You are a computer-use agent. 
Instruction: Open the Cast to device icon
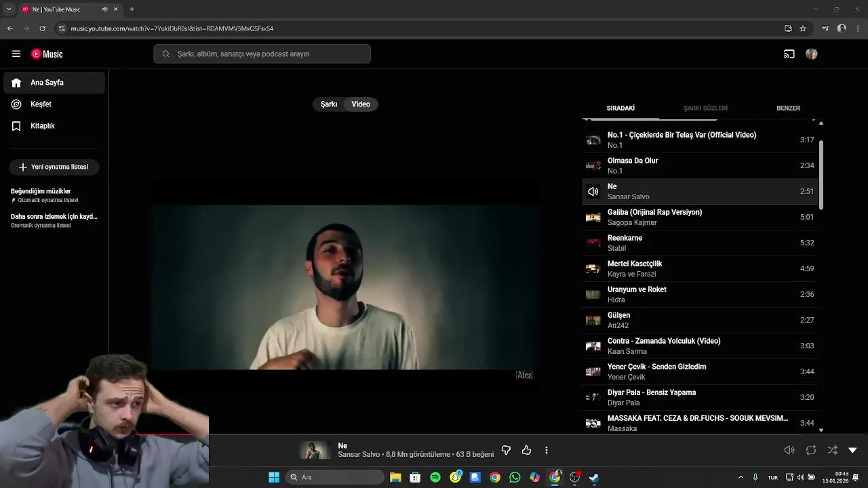[789, 54]
